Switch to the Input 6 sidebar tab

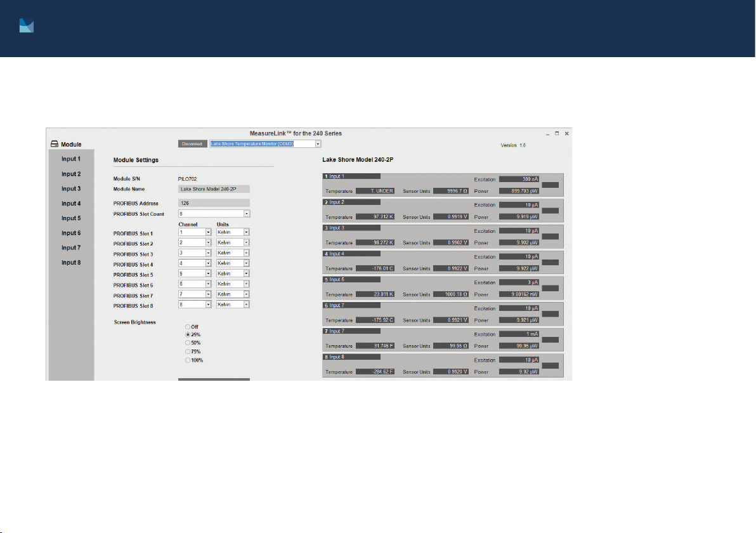tap(71, 233)
